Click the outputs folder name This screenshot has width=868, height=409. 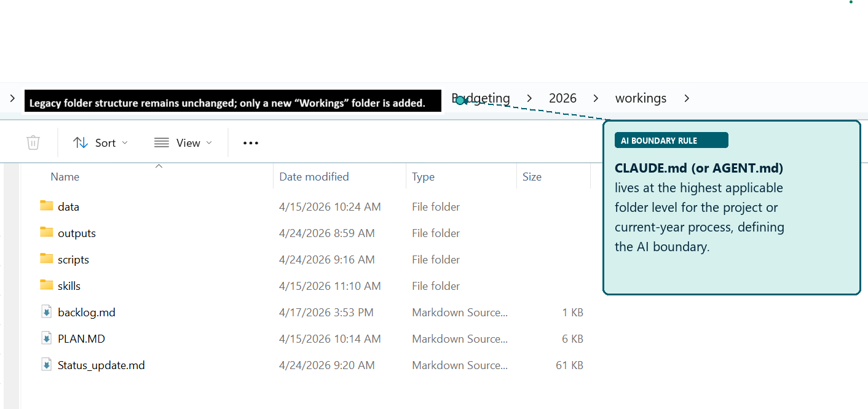tap(77, 233)
